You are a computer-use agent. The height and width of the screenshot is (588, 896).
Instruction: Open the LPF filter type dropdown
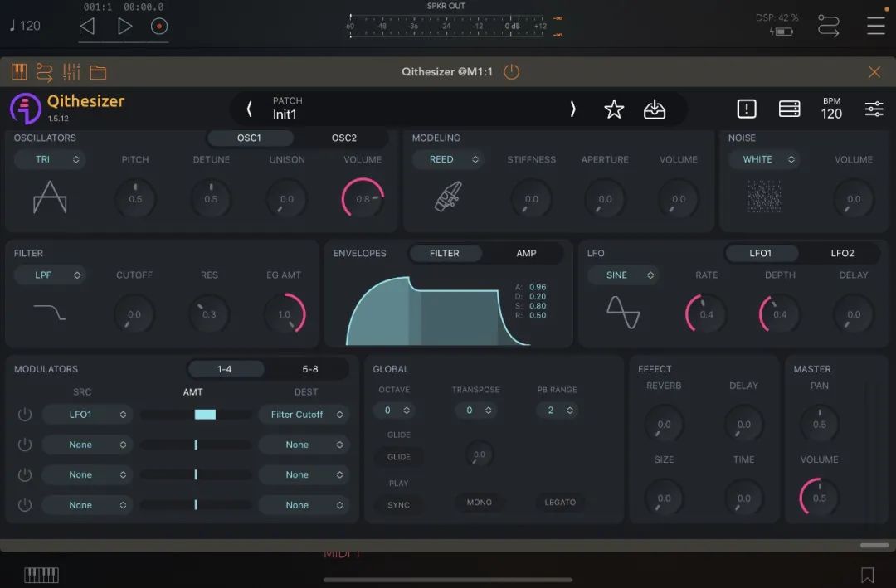pos(50,275)
